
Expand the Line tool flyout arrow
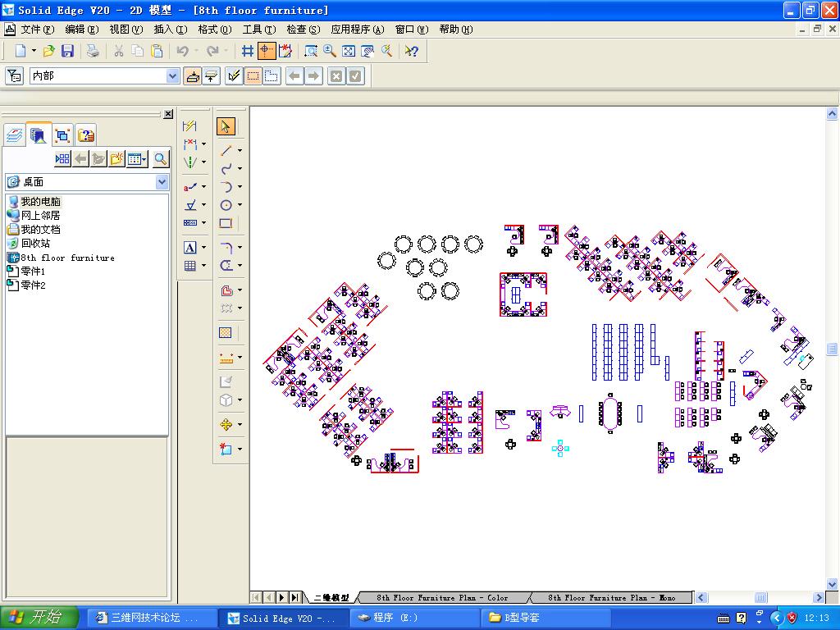(240, 151)
